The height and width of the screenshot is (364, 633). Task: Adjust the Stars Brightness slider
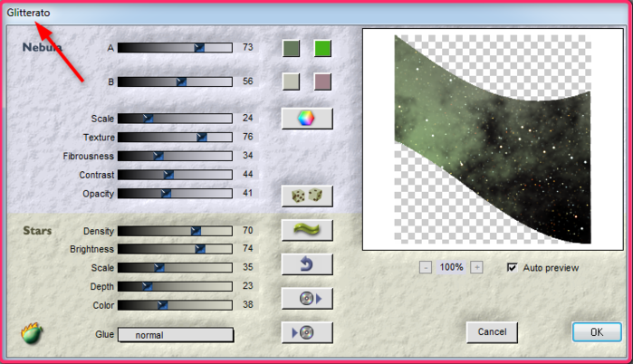pos(175,249)
